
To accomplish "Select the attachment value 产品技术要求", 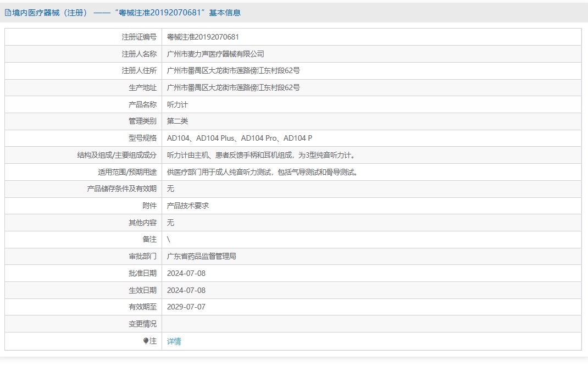I will coord(188,206).
